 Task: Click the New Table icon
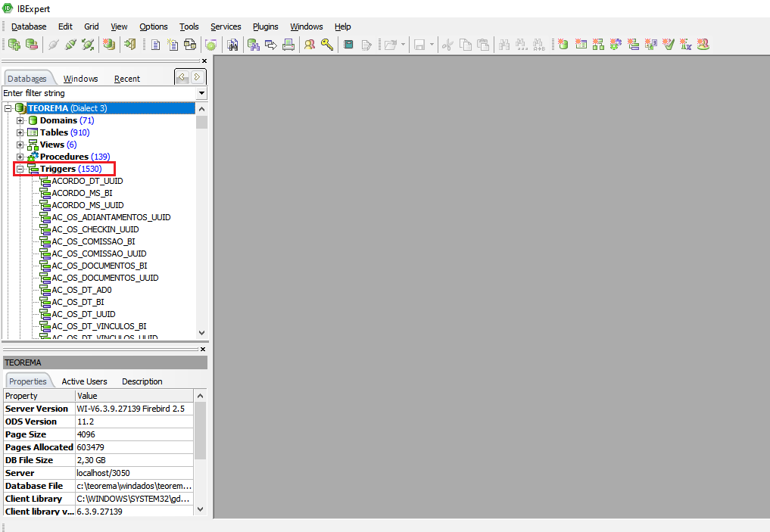[x=581, y=45]
